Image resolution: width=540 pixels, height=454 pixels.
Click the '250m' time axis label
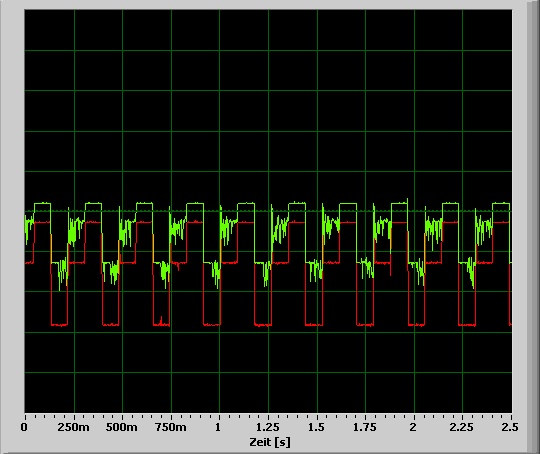pyautogui.click(x=73, y=427)
